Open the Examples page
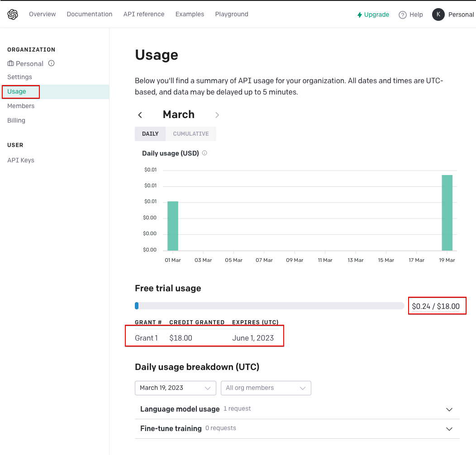476x455 pixels. [x=190, y=14]
